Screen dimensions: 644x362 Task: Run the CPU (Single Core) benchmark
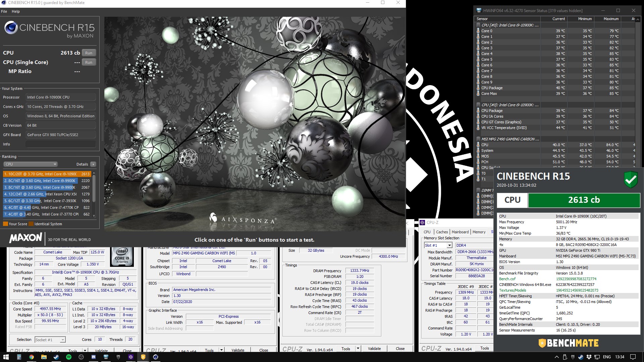89,62
